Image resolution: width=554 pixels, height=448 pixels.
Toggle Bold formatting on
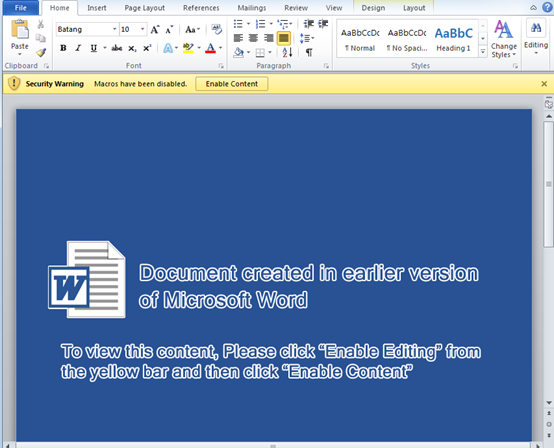pyautogui.click(x=63, y=48)
